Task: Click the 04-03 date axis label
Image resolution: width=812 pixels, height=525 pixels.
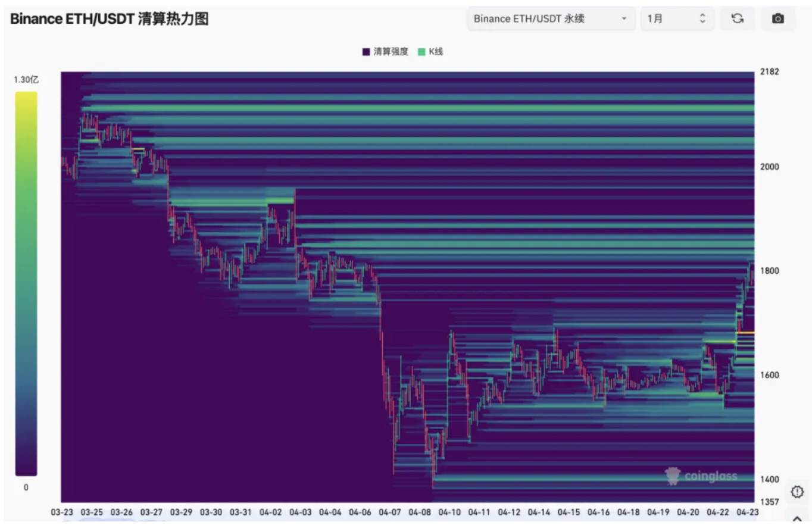Action: tap(300, 512)
